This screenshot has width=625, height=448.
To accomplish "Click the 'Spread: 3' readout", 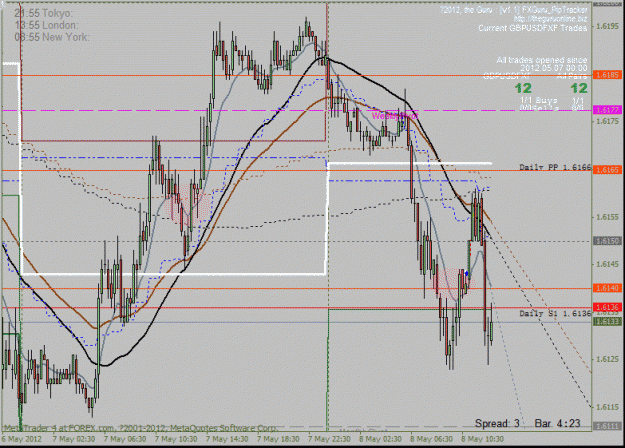I will [x=497, y=423].
